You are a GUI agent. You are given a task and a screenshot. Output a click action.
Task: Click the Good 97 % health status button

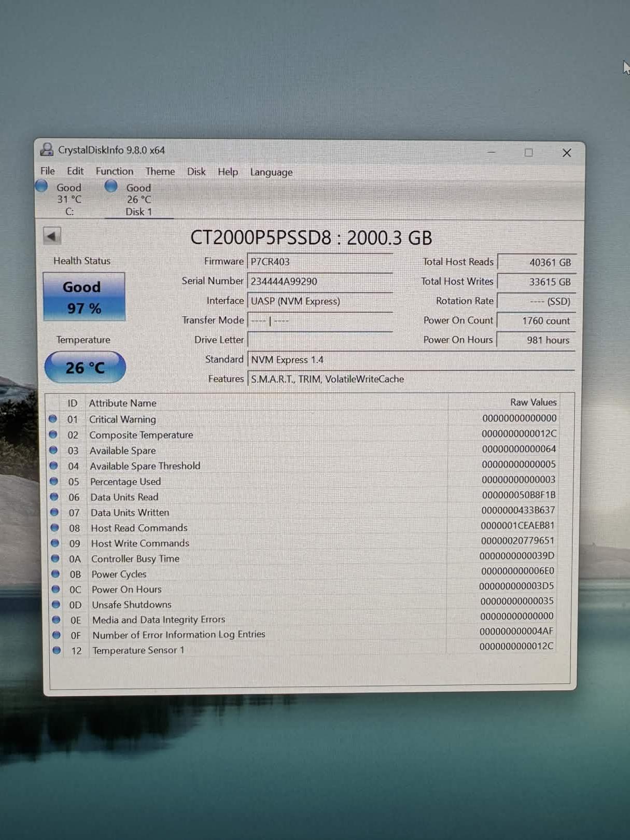[84, 297]
